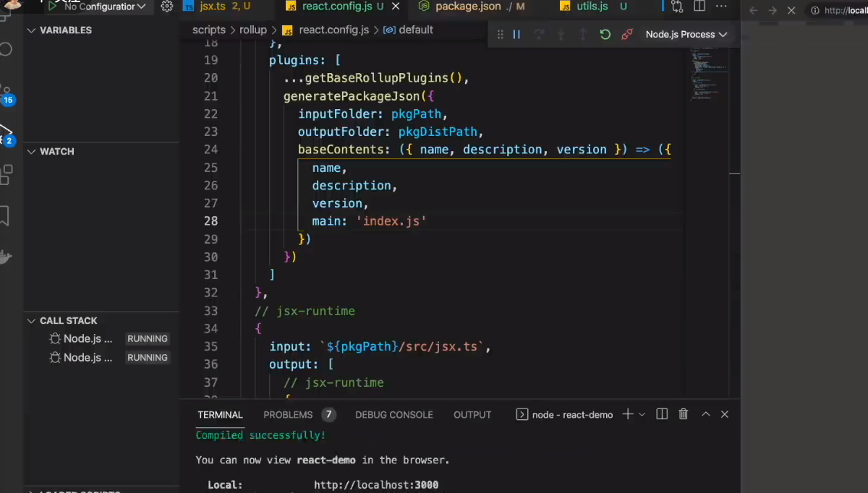The height and width of the screenshot is (493, 868).
Task: Close the bottom panel
Action: (x=725, y=414)
